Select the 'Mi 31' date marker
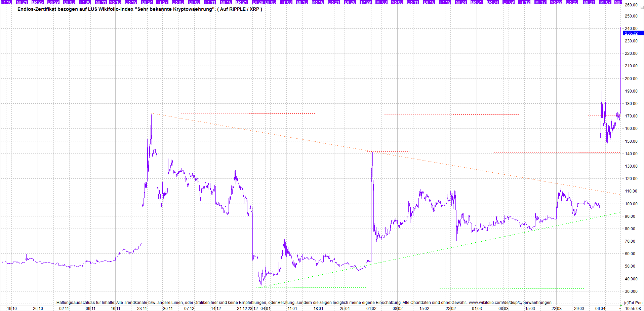Viewport: 644px width, 311px height. [589, 2]
